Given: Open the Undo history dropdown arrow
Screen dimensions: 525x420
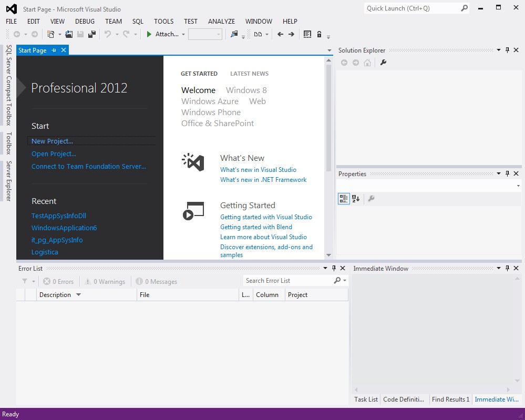Looking at the screenshot, I should click(x=117, y=34).
